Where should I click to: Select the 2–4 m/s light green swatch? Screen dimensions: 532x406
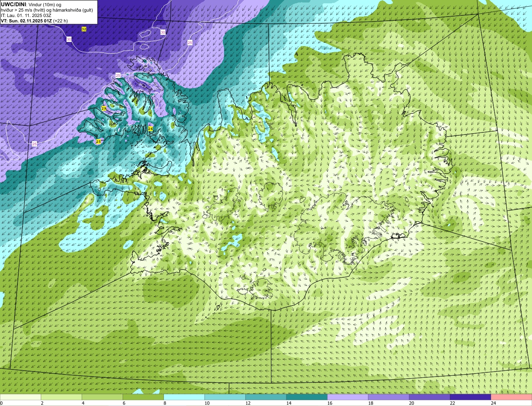pyautogui.click(x=62, y=397)
